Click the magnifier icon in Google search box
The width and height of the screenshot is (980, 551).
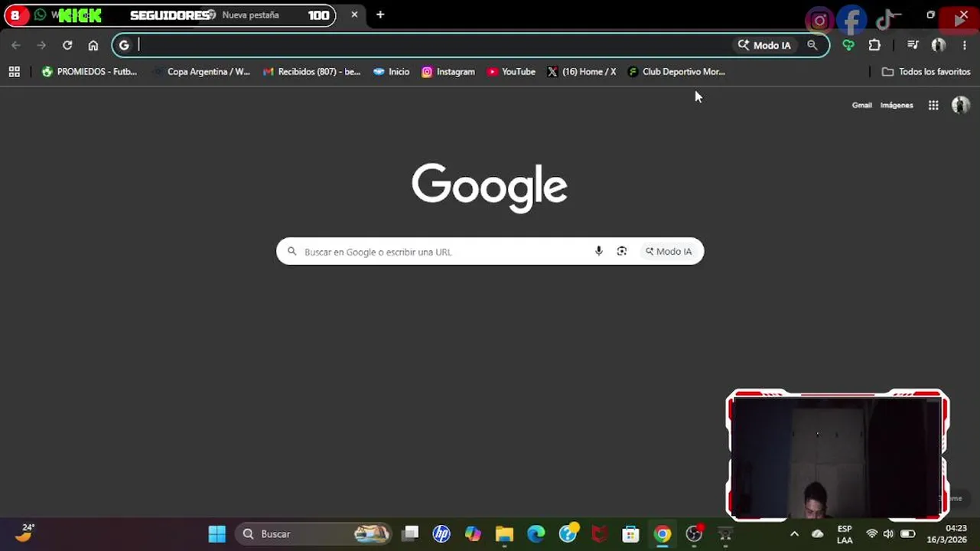point(291,251)
